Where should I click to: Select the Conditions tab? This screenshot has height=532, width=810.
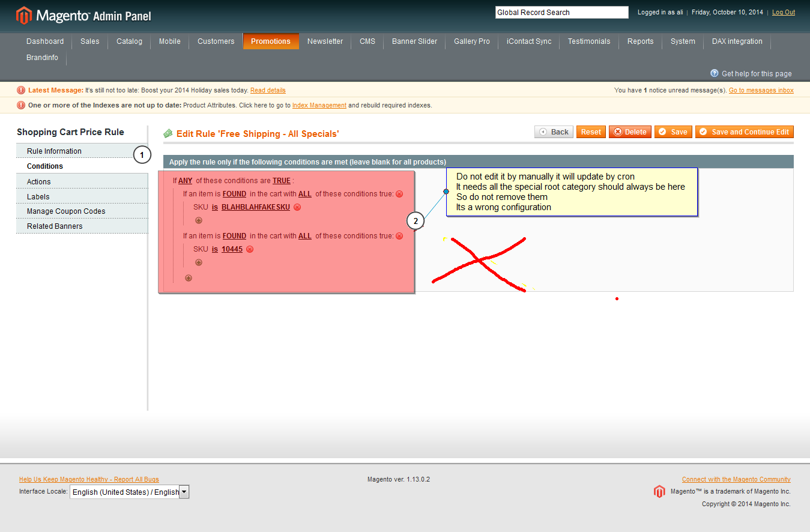pyautogui.click(x=82, y=166)
